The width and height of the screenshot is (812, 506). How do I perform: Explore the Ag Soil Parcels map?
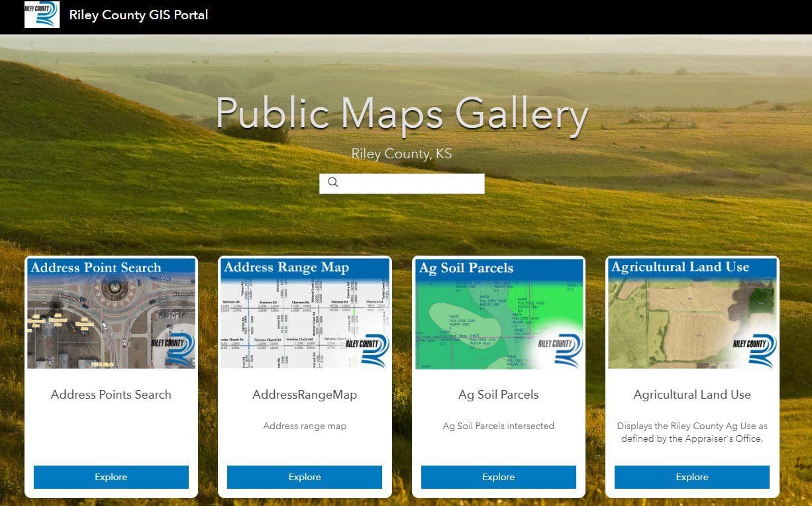[497, 477]
